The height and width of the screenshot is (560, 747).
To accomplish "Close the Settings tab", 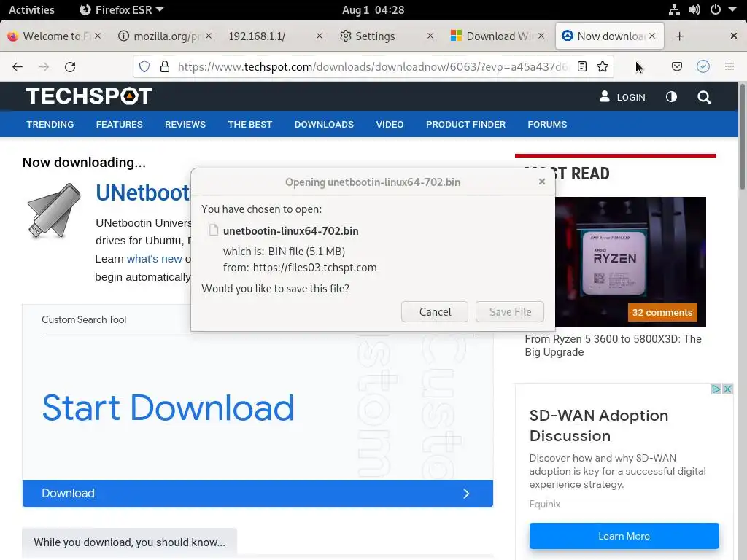I will pos(430,36).
